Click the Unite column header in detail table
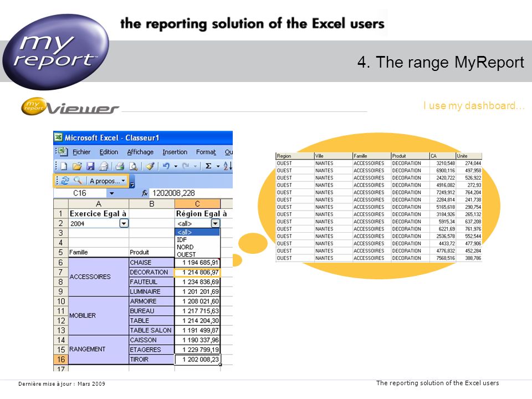Viewport: 532px width, 399px height. pos(469,156)
